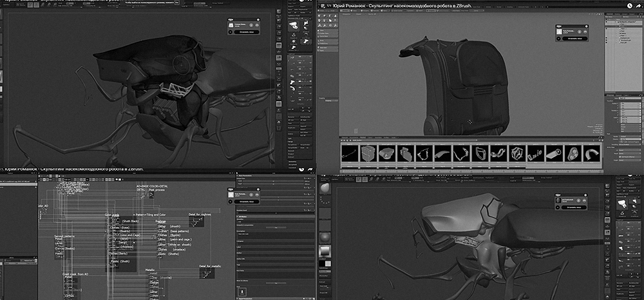The height and width of the screenshot is (300, 644).
Task: Click Duplicate button in ZBrush SubTool palette
Action: pyautogui.click(x=293, y=126)
